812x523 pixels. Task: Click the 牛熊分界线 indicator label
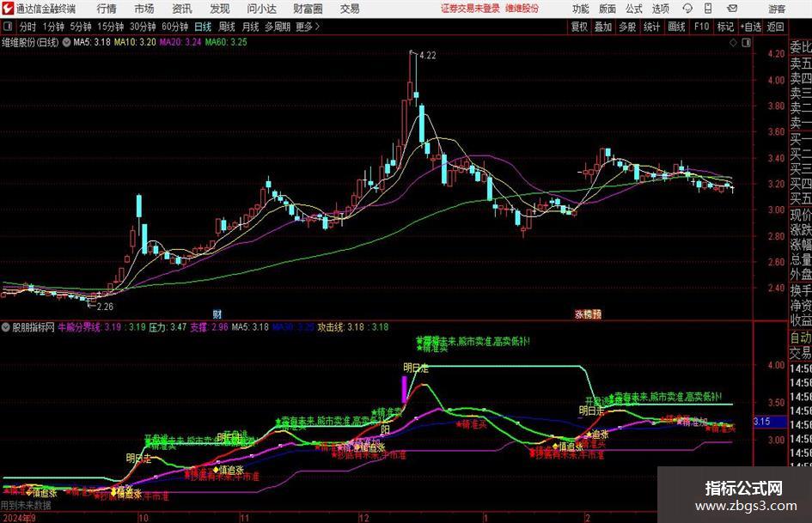(79, 327)
